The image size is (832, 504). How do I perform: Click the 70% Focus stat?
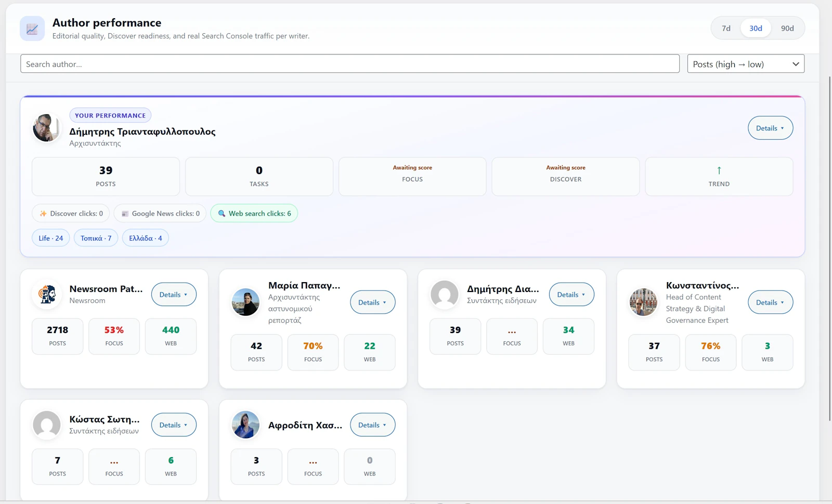tap(313, 352)
